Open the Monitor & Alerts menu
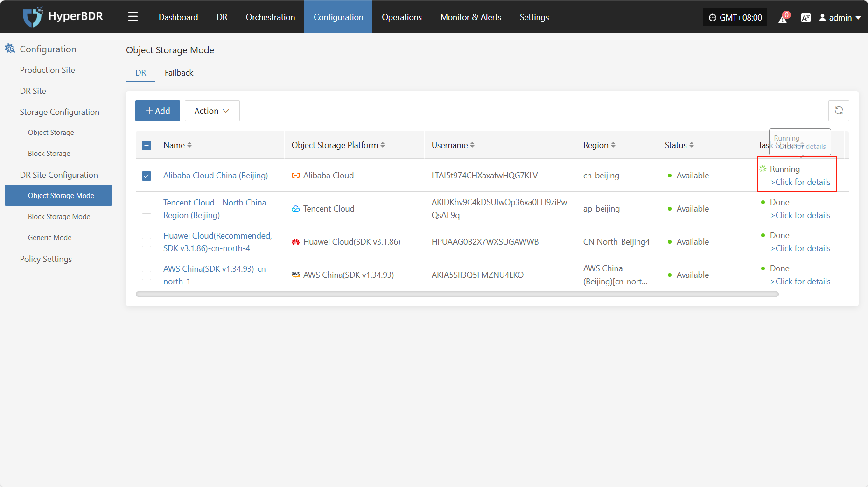868x487 pixels. tap(471, 17)
